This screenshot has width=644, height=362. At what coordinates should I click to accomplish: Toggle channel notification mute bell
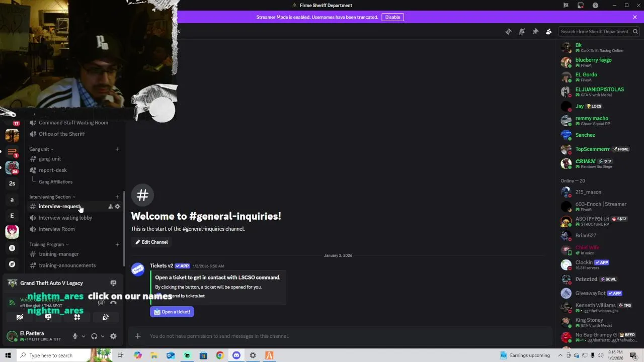coord(522,31)
